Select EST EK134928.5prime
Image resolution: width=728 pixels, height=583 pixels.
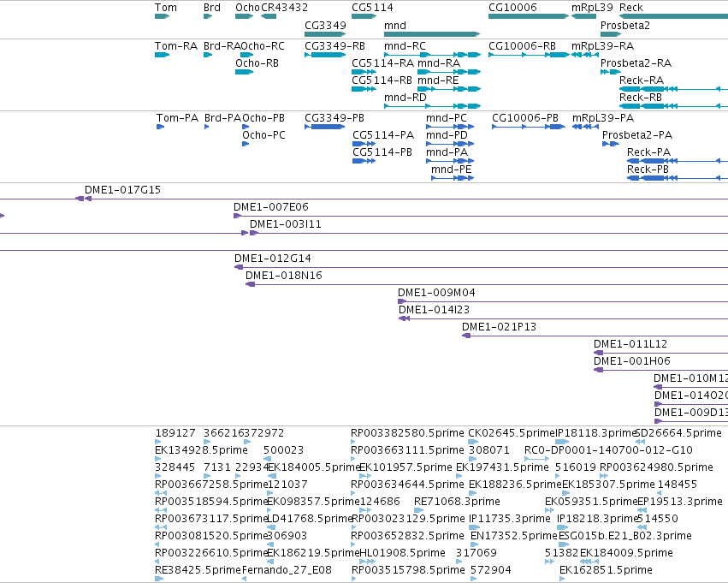tap(201, 450)
